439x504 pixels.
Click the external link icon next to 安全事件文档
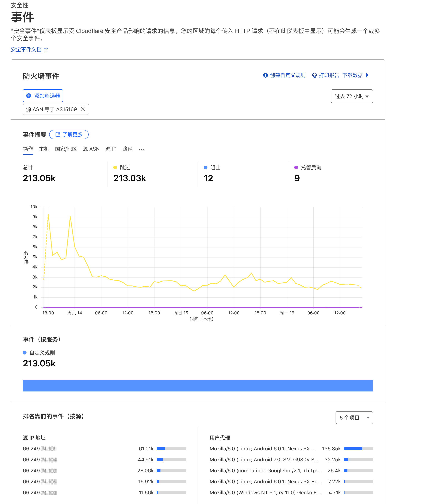pos(46,50)
